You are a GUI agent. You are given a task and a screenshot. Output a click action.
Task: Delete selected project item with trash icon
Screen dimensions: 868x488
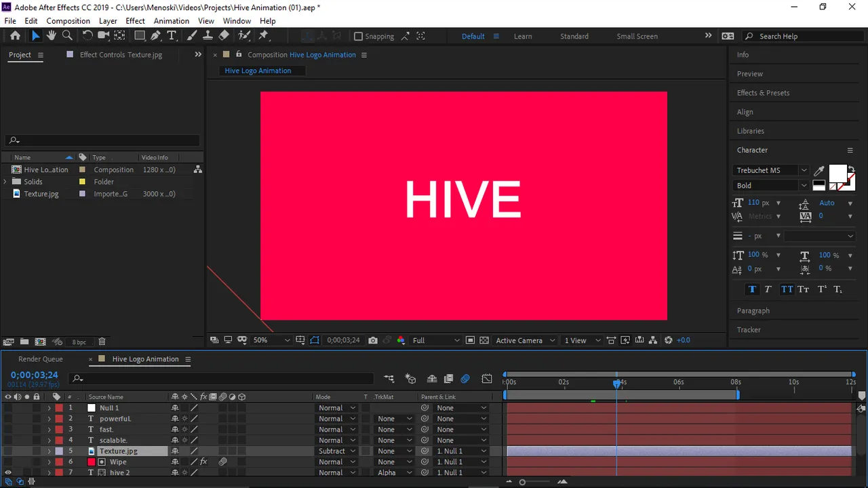click(x=102, y=342)
